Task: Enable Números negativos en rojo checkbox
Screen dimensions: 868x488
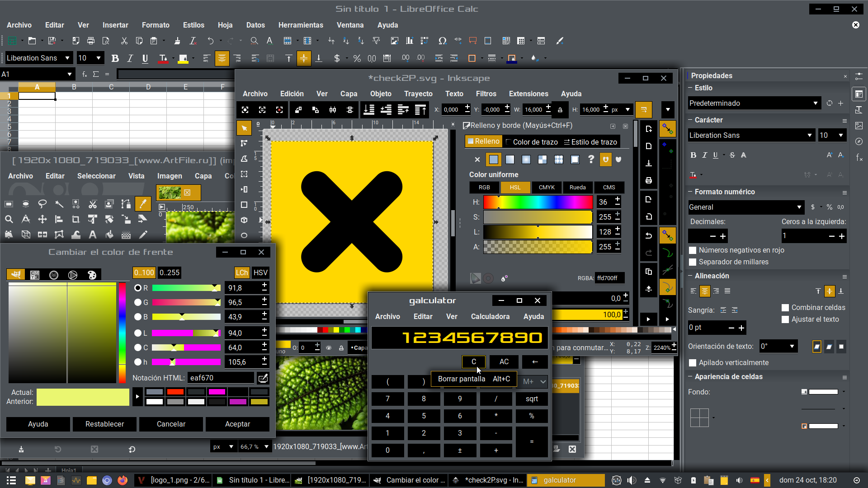Action: pos(692,250)
